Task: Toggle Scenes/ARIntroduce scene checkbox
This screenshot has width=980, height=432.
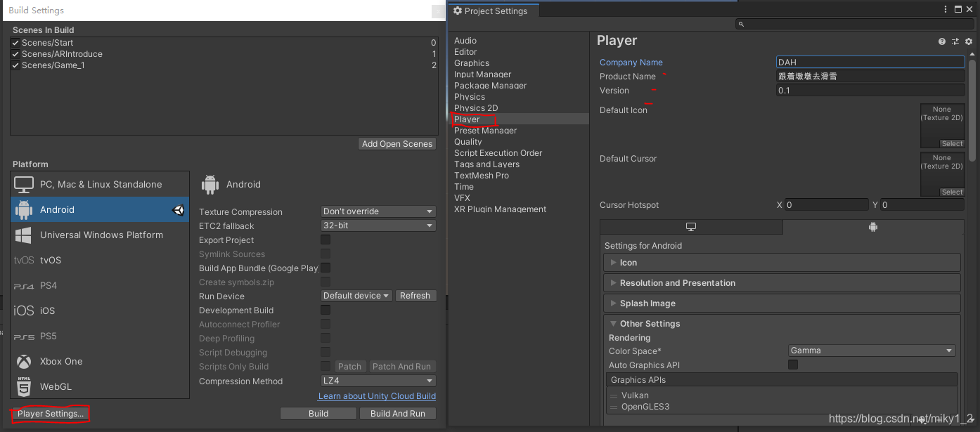Action: 15,54
